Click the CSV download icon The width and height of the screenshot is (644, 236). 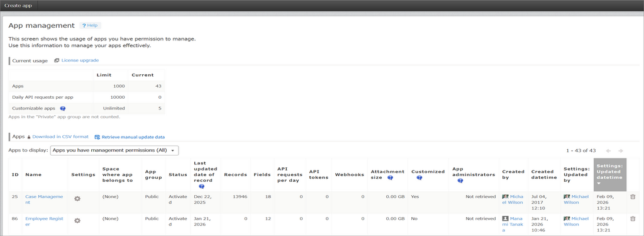[29, 137]
